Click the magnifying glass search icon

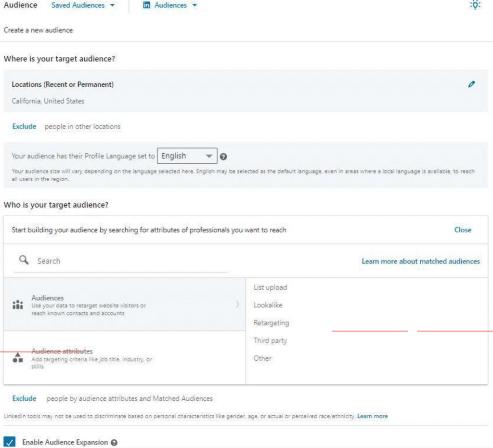coord(24,260)
